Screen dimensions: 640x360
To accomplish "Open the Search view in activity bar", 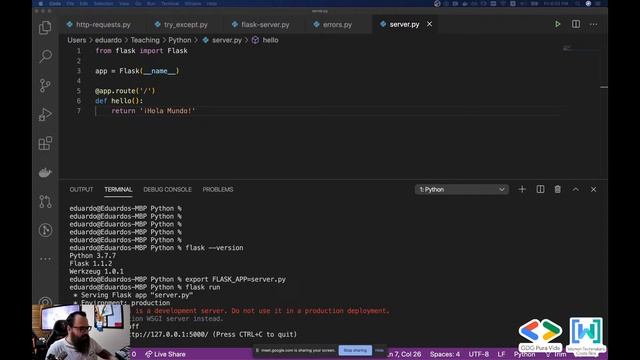I will (x=45, y=56).
